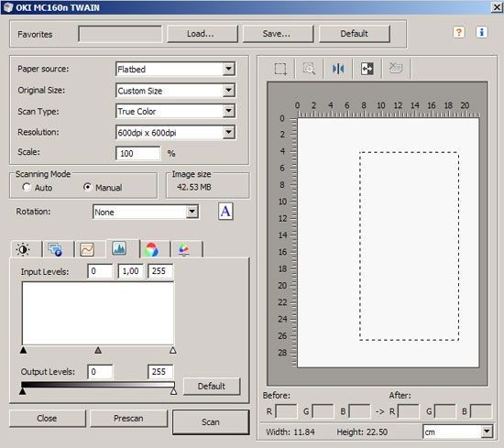The image size is (504, 448).
Task: Click the black-white invert image icon
Action: pos(367,69)
